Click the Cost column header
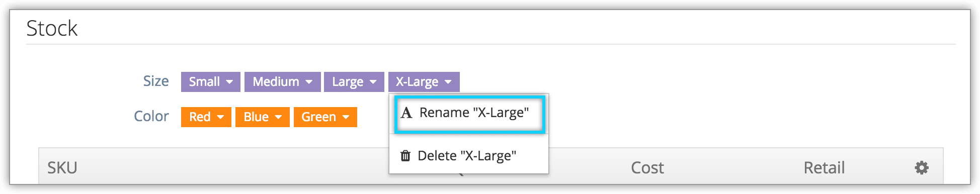 tap(647, 168)
